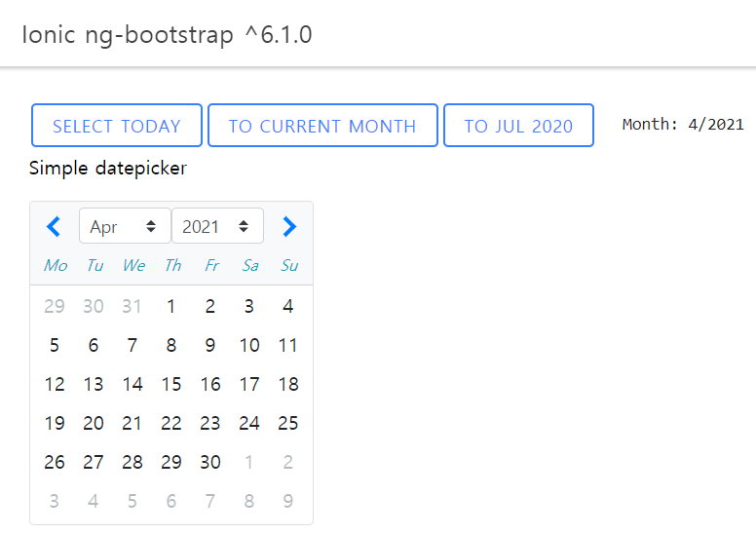The height and width of the screenshot is (534, 756).
Task: Select April 10 in the calendar
Action: (249, 345)
